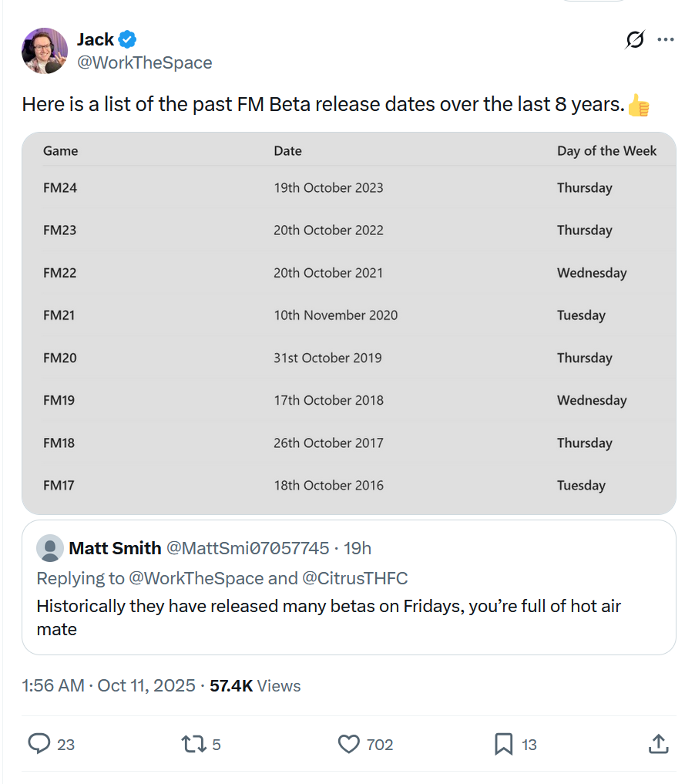Click the Matt Smith name in quote
695x784 pixels.
[x=115, y=548]
